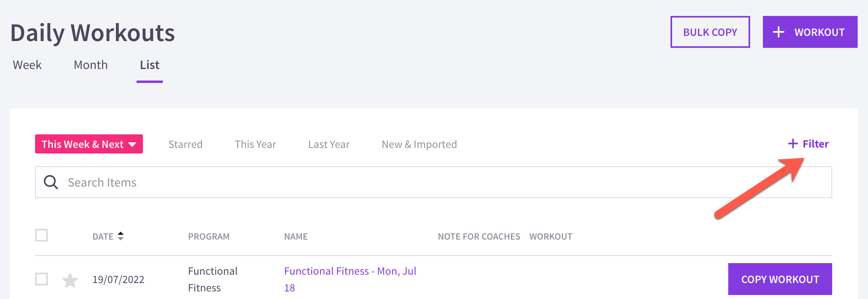Sort by the DATE column arrows
868x299 pixels.
[x=121, y=236]
